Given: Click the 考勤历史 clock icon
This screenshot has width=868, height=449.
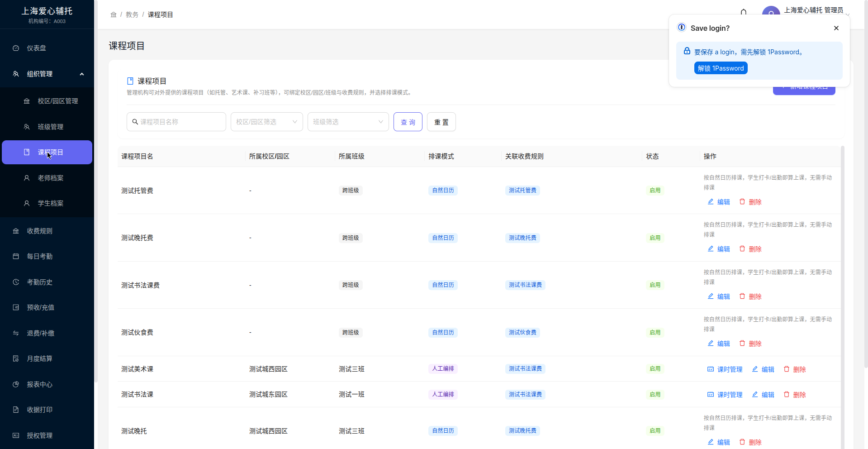Looking at the screenshot, I should 16,282.
